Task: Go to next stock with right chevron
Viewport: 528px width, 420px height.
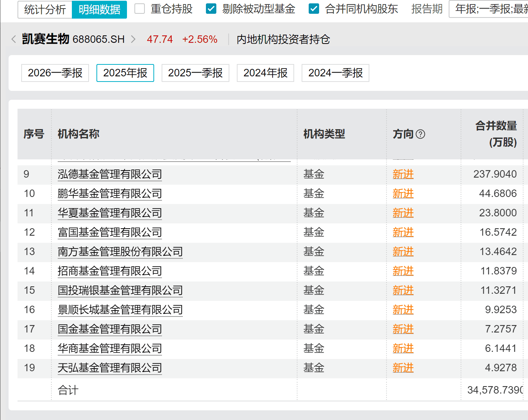Action: (x=133, y=39)
